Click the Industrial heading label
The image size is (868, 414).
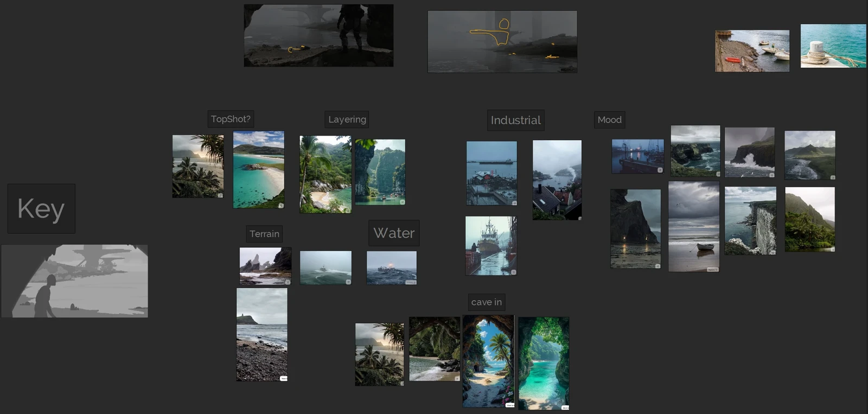(x=515, y=120)
